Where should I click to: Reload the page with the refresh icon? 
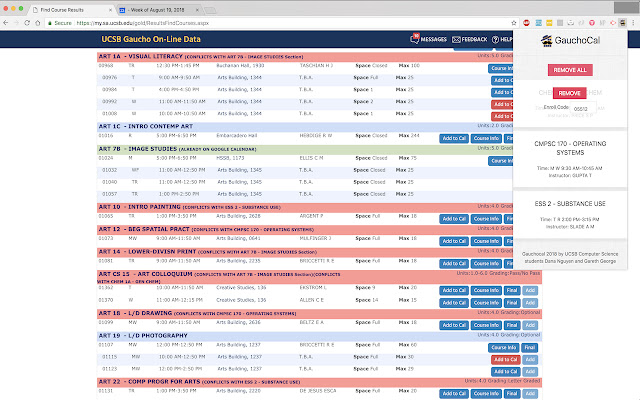[x=27, y=23]
